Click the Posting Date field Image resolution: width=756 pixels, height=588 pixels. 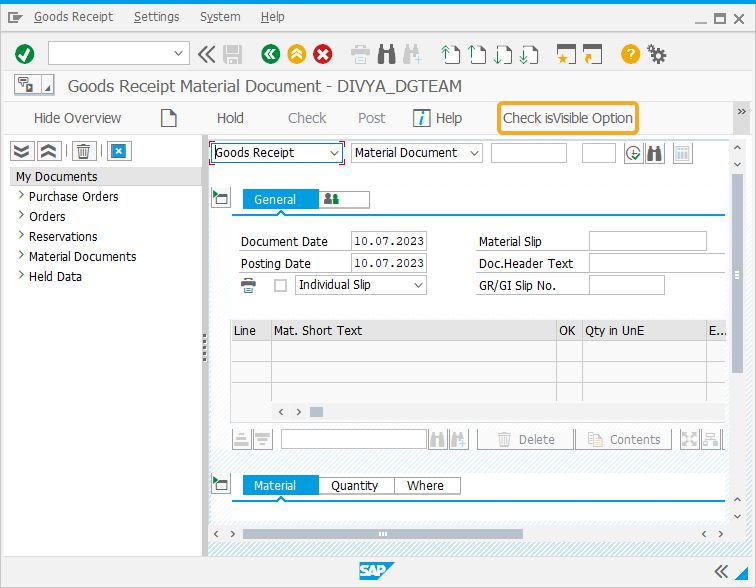[x=389, y=263]
